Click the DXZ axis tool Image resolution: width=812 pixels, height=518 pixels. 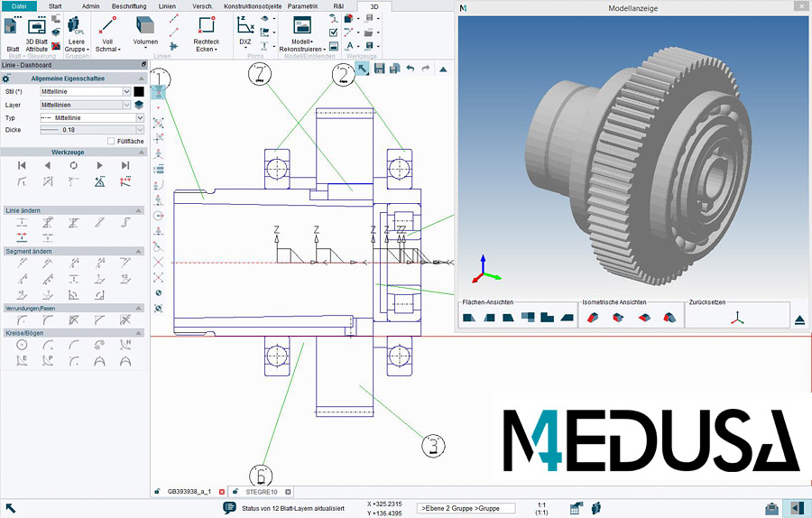coord(245,31)
